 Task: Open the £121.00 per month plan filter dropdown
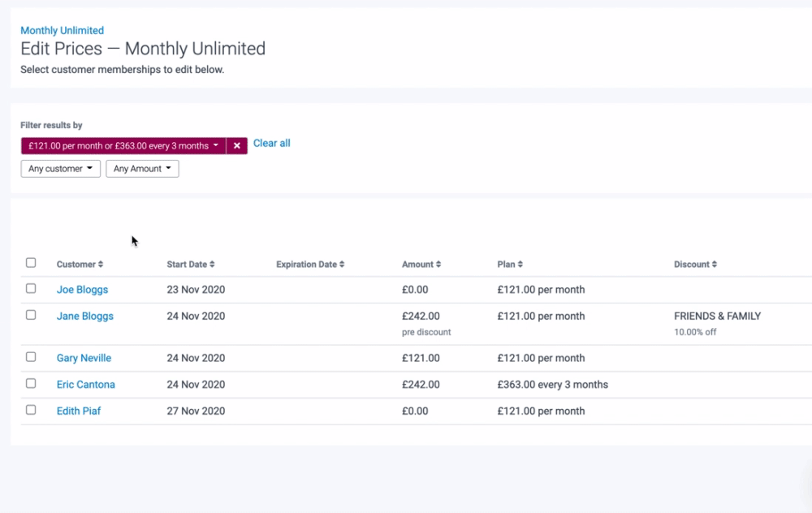(123, 146)
